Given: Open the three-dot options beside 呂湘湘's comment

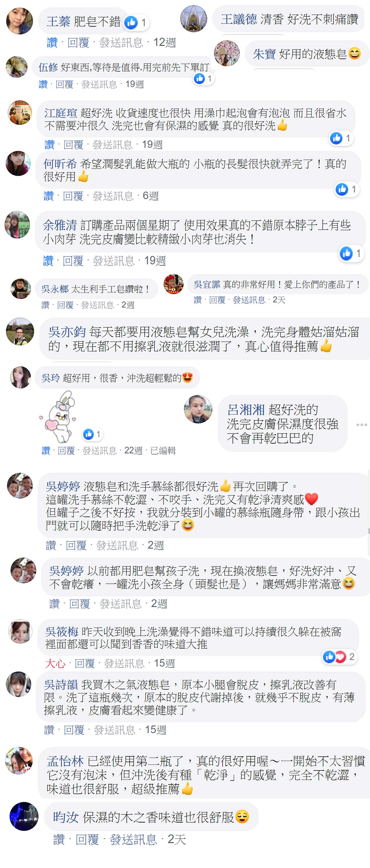Looking at the screenshot, I should click(x=362, y=424).
